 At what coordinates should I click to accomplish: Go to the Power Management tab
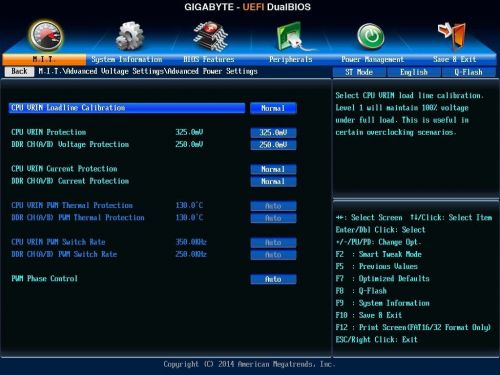(372, 59)
